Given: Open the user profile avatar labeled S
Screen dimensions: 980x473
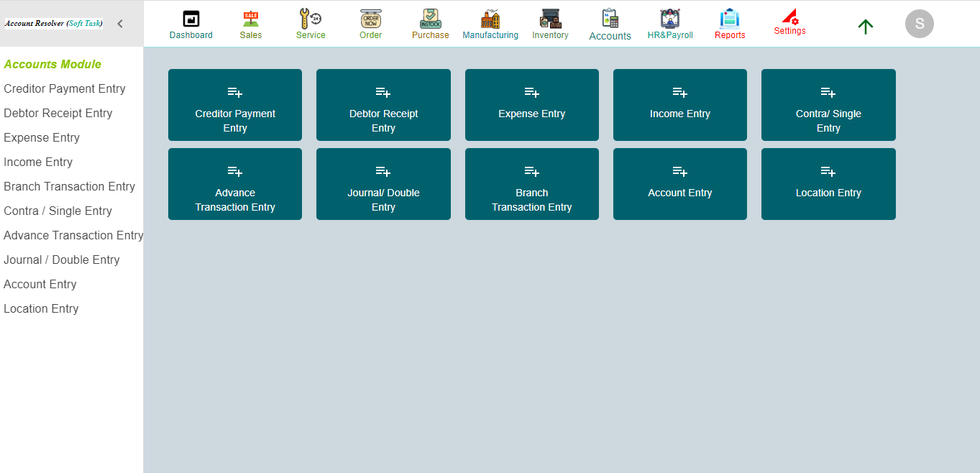Looking at the screenshot, I should click(919, 23).
